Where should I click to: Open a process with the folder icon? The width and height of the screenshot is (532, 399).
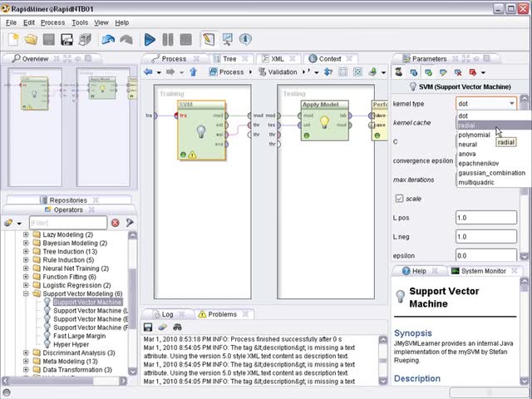click(x=31, y=40)
